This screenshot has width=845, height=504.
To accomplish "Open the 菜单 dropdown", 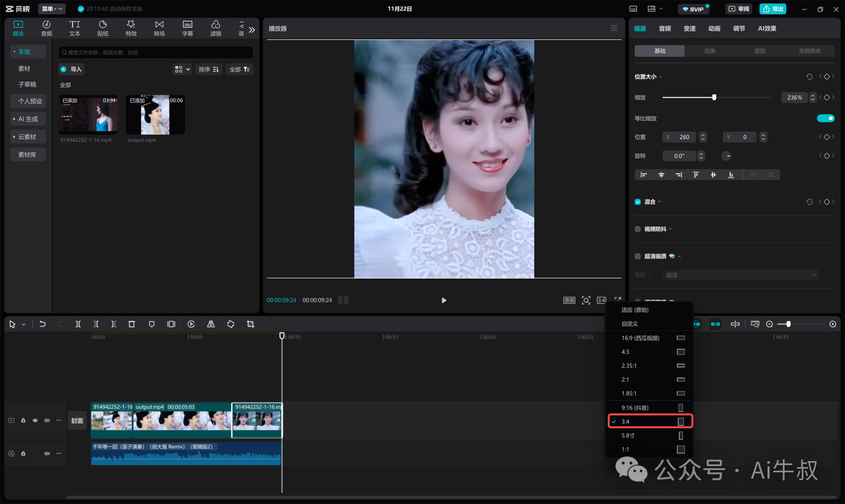I will pos(52,9).
